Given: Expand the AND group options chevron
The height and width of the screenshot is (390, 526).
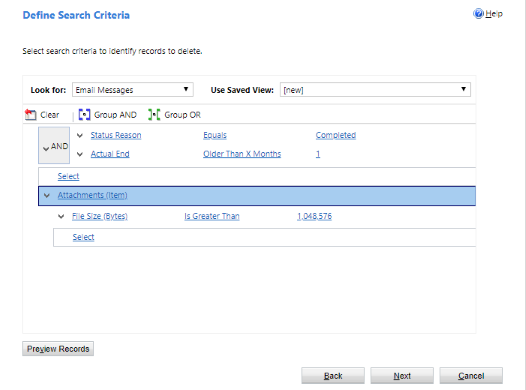Looking at the screenshot, I should click(x=46, y=149).
